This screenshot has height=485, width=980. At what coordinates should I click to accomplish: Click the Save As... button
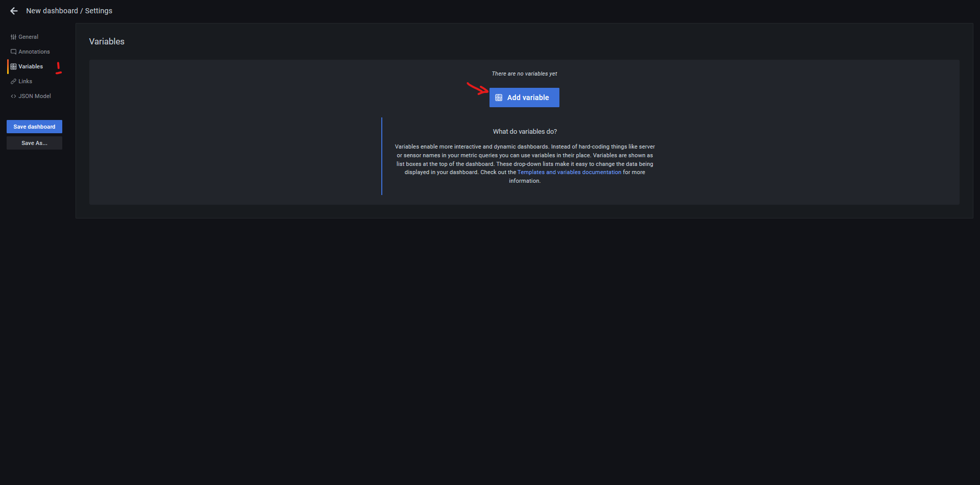34,143
